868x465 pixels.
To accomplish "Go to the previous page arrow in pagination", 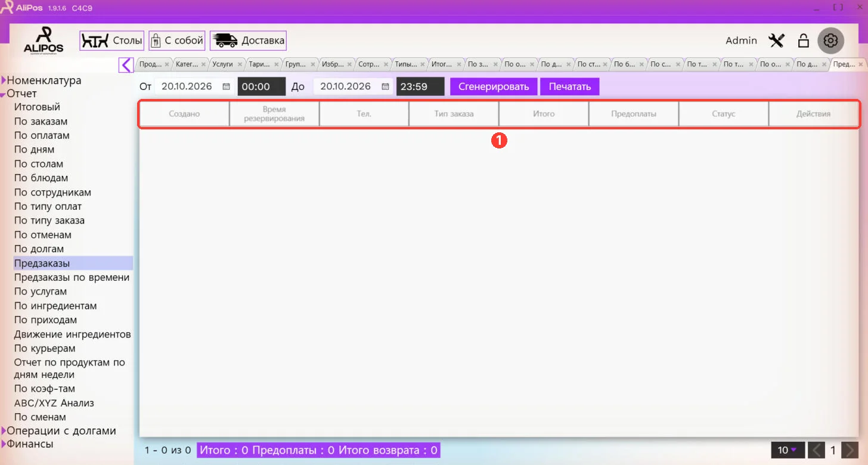I will pyautogui.click(x=817, y=450).
